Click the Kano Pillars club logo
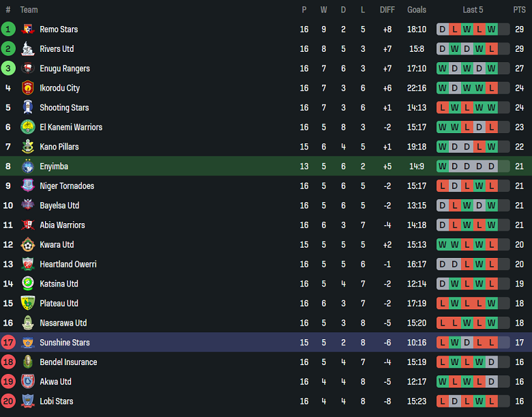The height and width of the screenshot is (417, 532). tap(28, 147)
